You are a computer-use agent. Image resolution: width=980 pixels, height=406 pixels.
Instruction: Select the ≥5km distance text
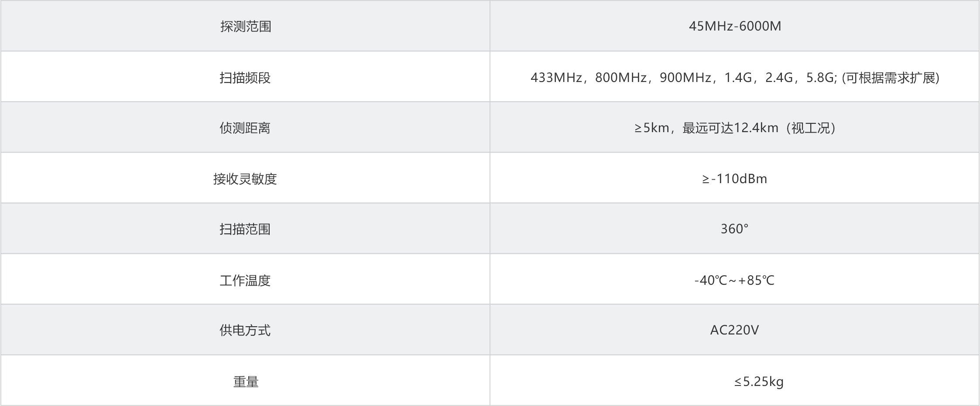652,128
